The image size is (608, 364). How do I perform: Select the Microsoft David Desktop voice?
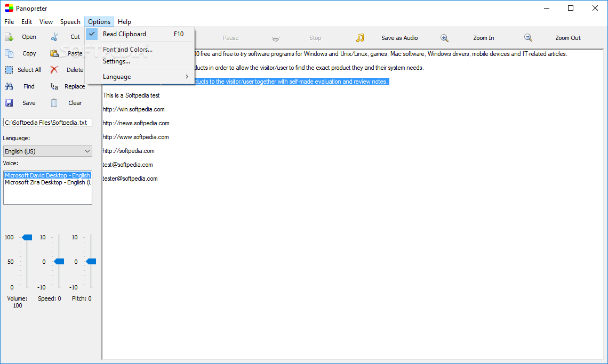[x=47, y=175]
